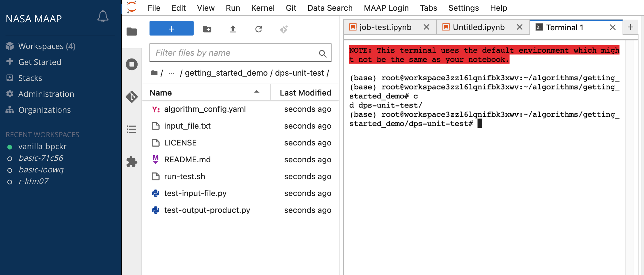
Task: Open the Kernel menu
Action: [x=263, y=8]
